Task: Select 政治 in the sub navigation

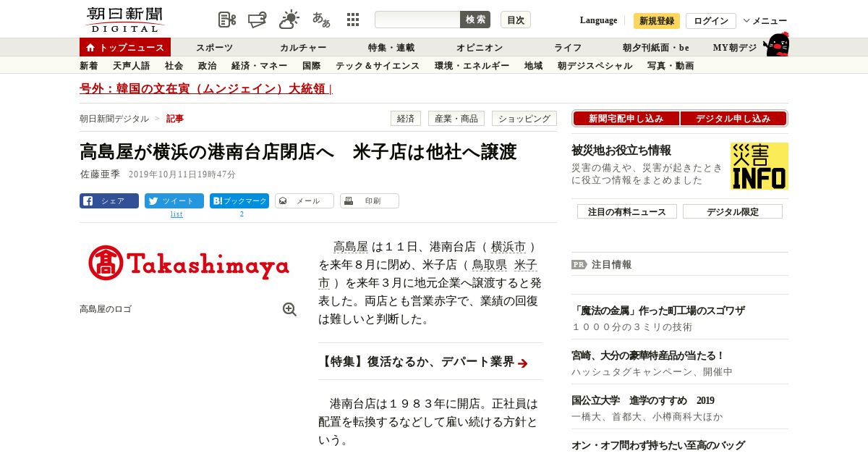Action: (208, 66)
